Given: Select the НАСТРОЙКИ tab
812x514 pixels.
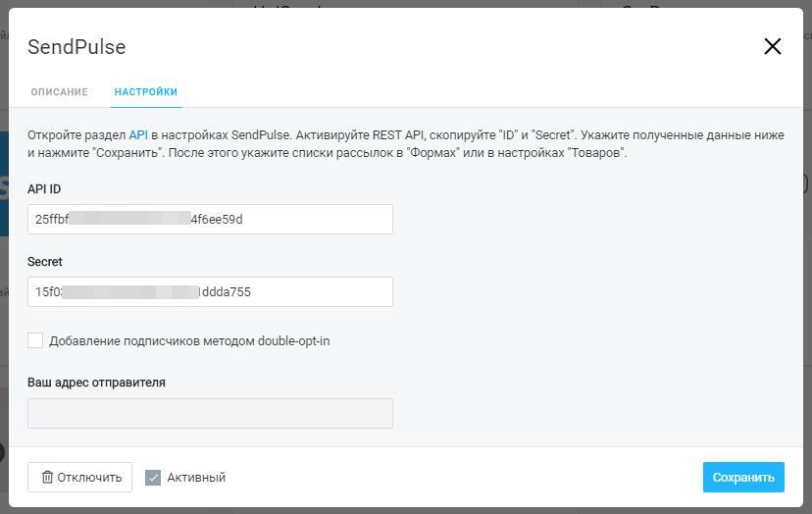Looking at the screenshot, I should click(x=146, y=91).
